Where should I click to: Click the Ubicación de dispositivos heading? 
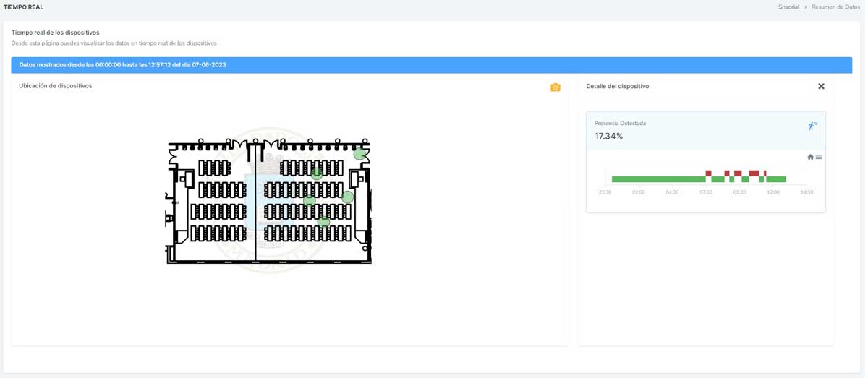click(x=55, y=86)
